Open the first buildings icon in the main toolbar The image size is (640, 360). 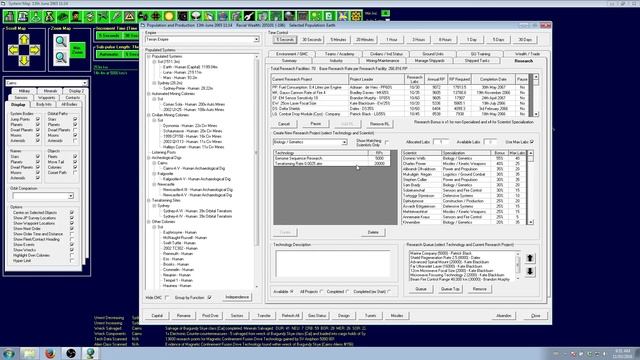pos(10,16)
